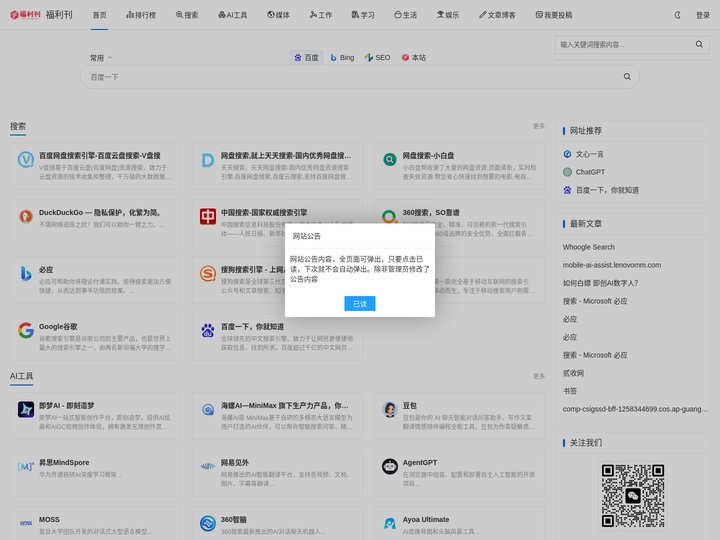This screenshot has height=540, width=720.
Task: Open the 网盘搜索-小白盘 card title
Action: coord(428,156)
